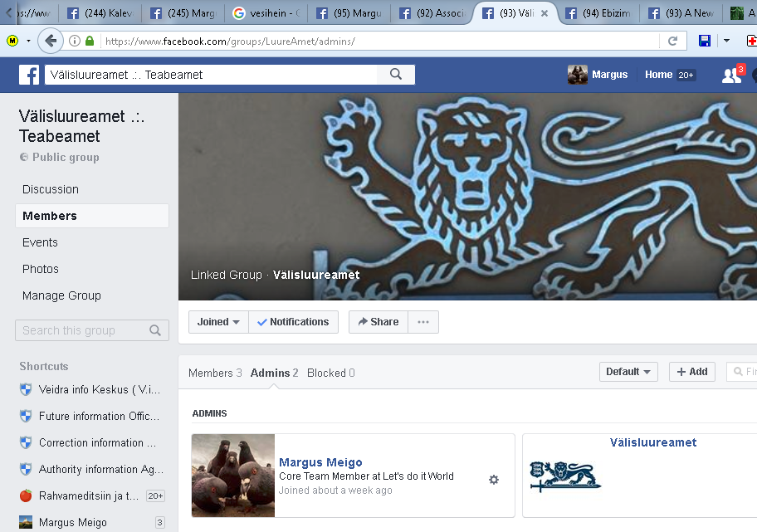Click Authority information shield icon

coord(26,469)
